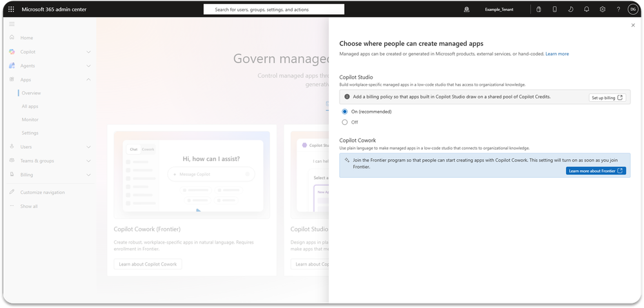Click the Copilot Studio section heading
Viewport: 644px width, 308px height.
(356, 77)
